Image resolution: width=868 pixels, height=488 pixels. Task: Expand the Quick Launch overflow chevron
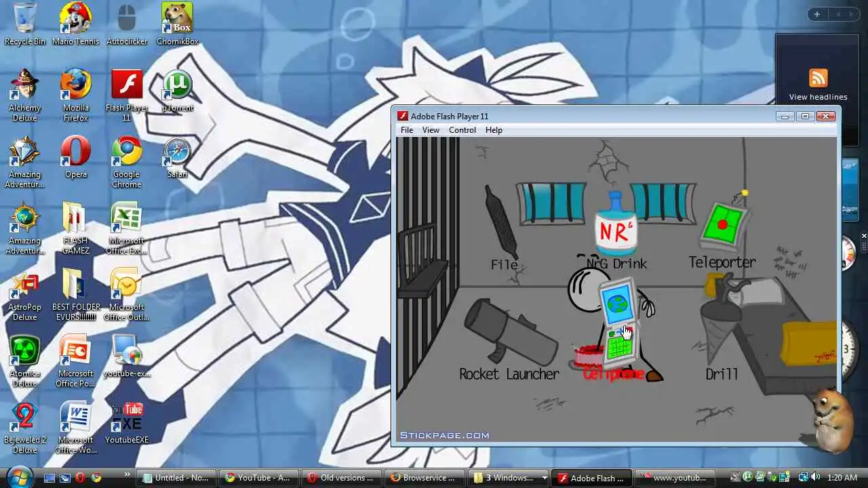coord(127,474)
